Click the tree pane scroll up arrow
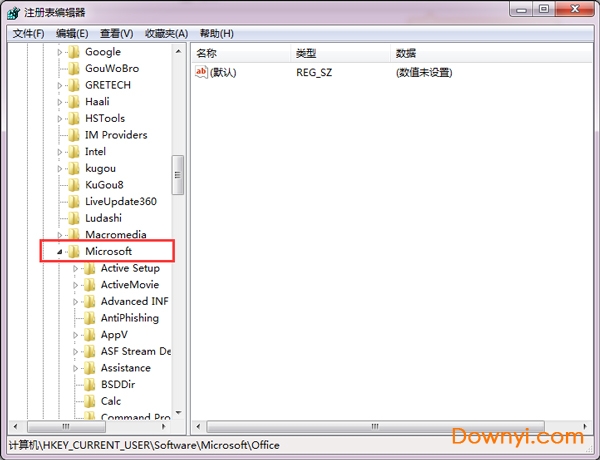 (x=178, y=51)
